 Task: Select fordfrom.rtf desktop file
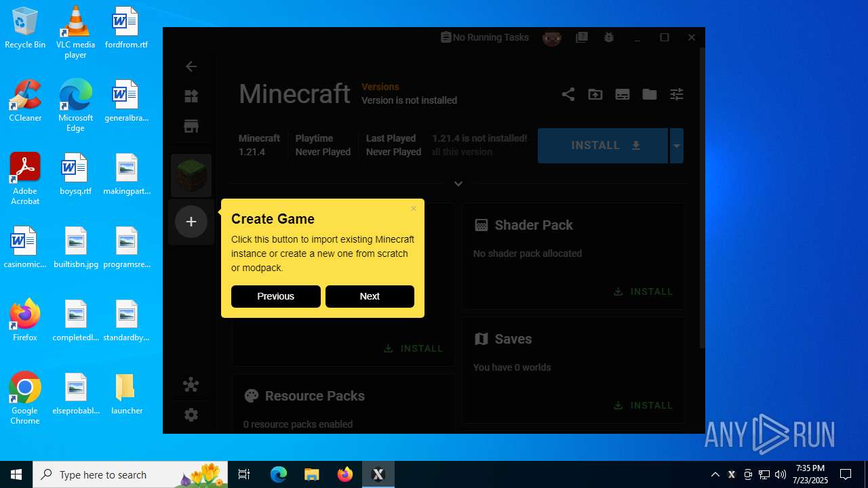pyautogui.click(x=126, y=28)
